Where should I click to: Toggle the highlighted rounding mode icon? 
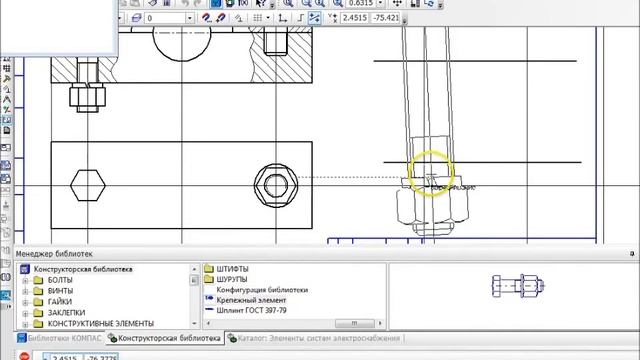314,18
